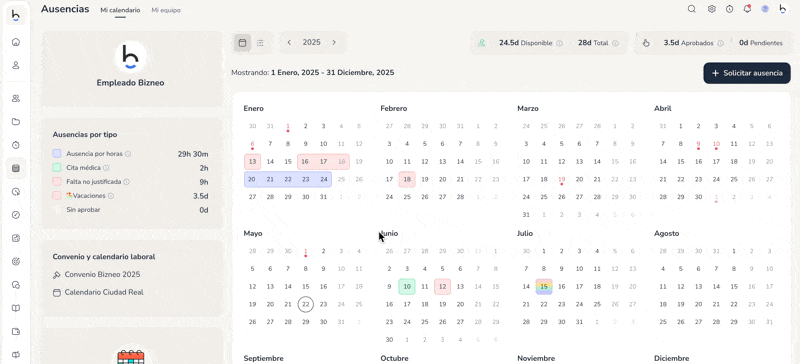Open the settings gear icon
800x364 pixels.
coord(712,9)
